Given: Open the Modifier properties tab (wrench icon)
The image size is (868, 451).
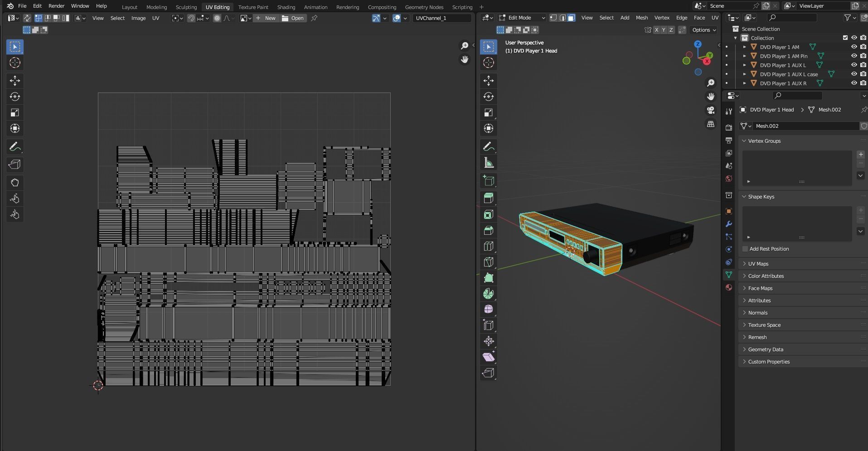Looking at the screenshot, I should click(729, 224).
